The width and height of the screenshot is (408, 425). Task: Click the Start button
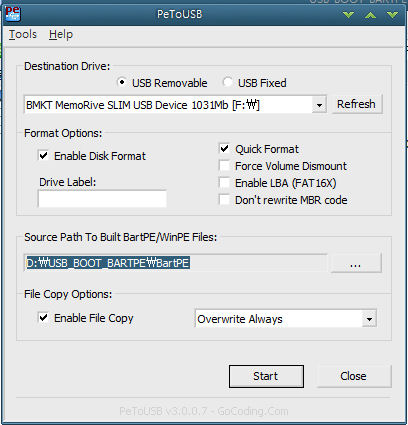tap(266, 376)
